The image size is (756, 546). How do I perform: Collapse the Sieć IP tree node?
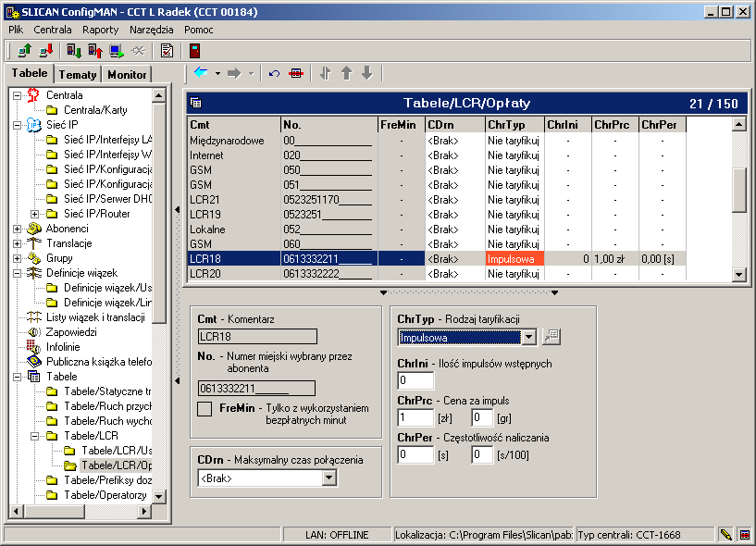pos(18,125)
